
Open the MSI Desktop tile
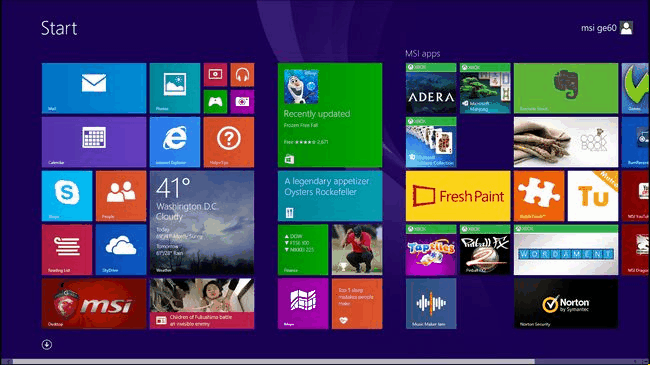tap(94, 304)
